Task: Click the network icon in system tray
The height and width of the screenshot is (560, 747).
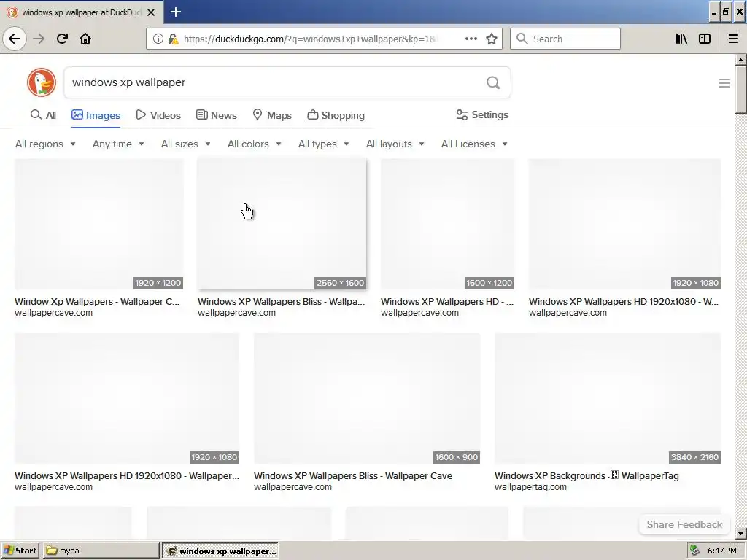Action: tap(694, 551)
